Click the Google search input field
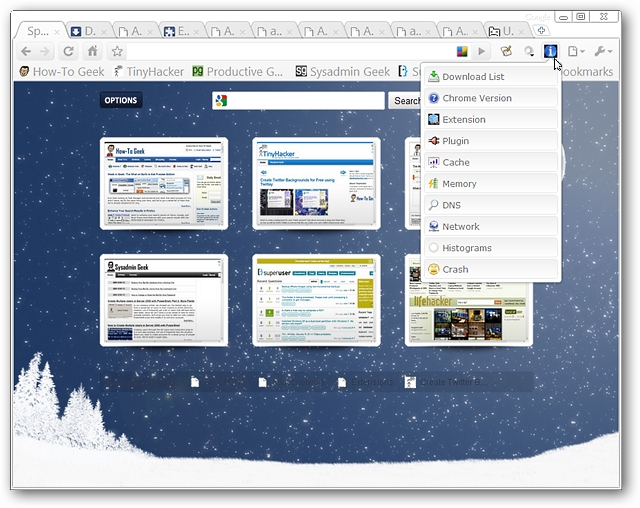The width and height of the screenshot is (640, 508). click(298, 100)
